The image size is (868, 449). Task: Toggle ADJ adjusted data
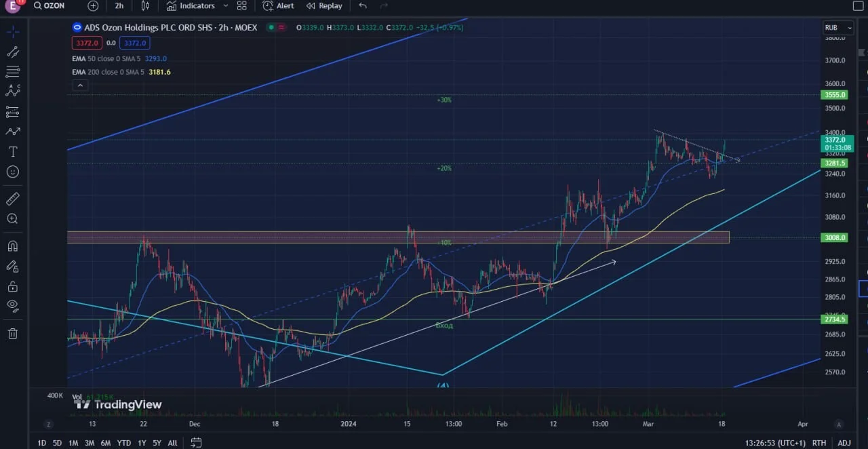point(844,443)
